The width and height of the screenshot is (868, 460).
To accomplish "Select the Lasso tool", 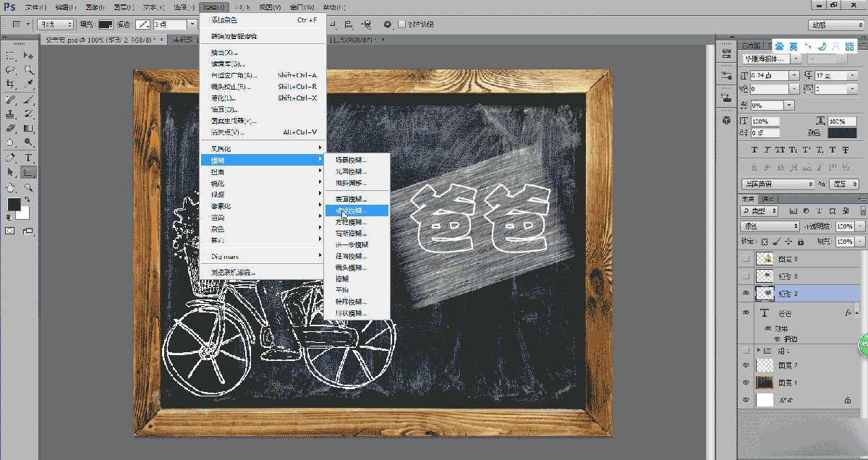I will 10,69.
